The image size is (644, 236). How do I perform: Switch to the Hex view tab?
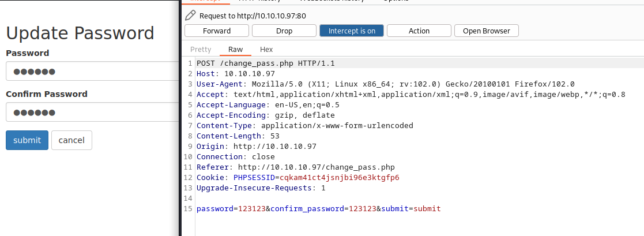tap(266, 50)
